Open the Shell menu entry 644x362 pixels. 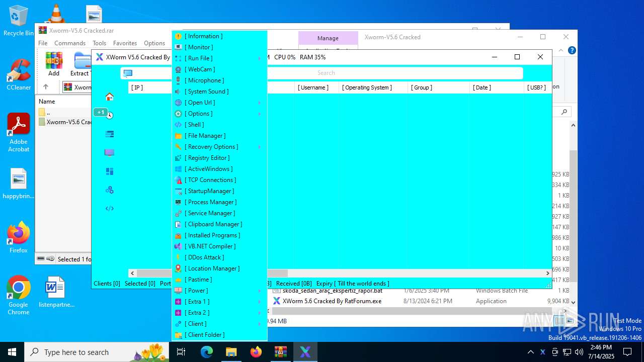pyautogui.click(x=219, y=125)
